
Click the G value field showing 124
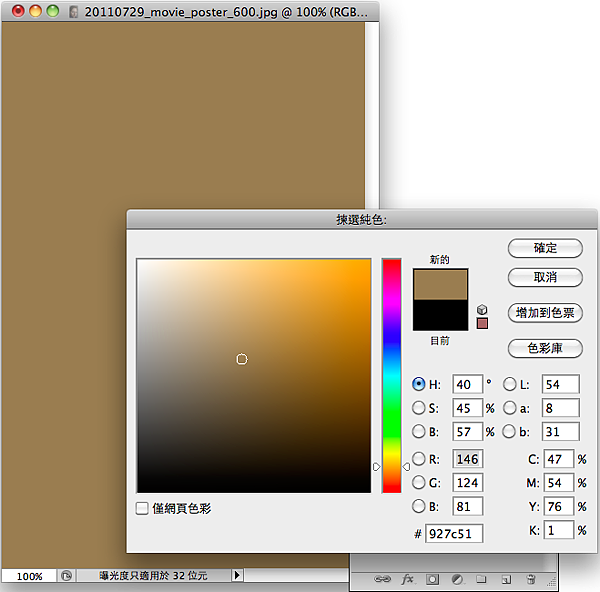click(468, 482)
